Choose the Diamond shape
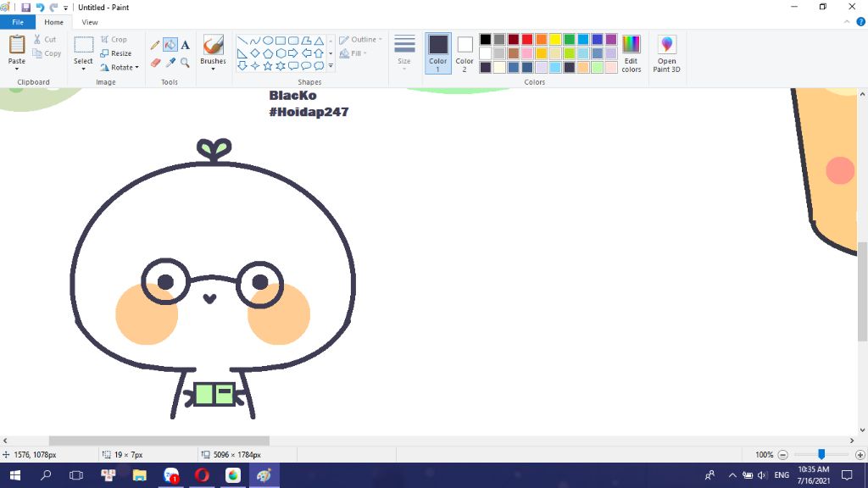The width and height of the screenshot is (868, 488). [x=254, y=53]
